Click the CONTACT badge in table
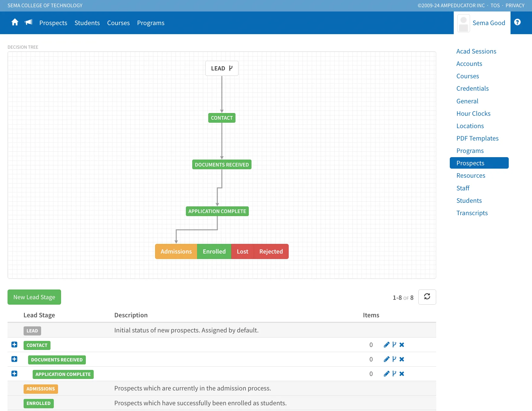This screenshot has width=532, height=411. point(37,345)
